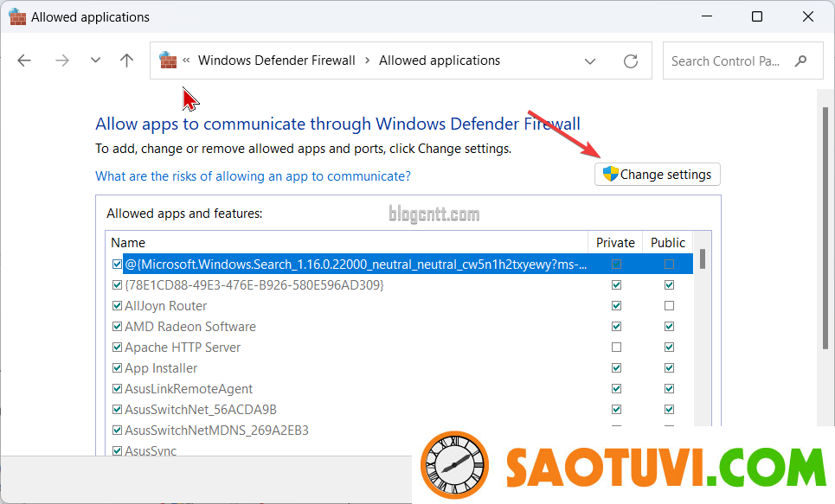Enable Private for Apache HTTP Server
The image size is (835, 504).
coord(617,347)
